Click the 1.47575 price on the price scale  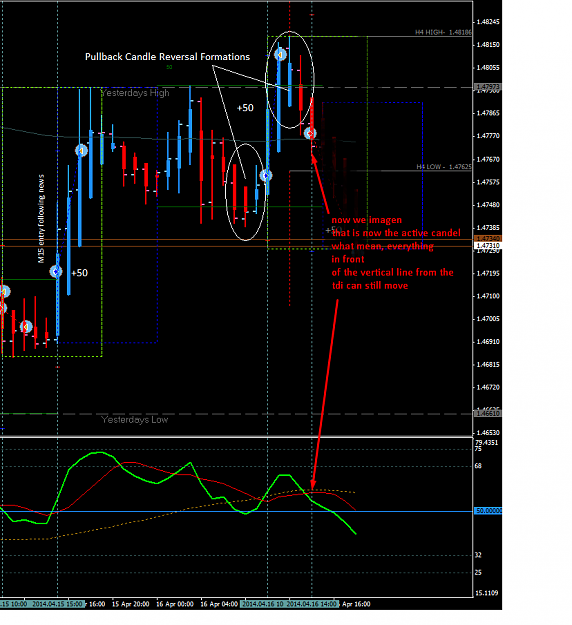(488, 182)
